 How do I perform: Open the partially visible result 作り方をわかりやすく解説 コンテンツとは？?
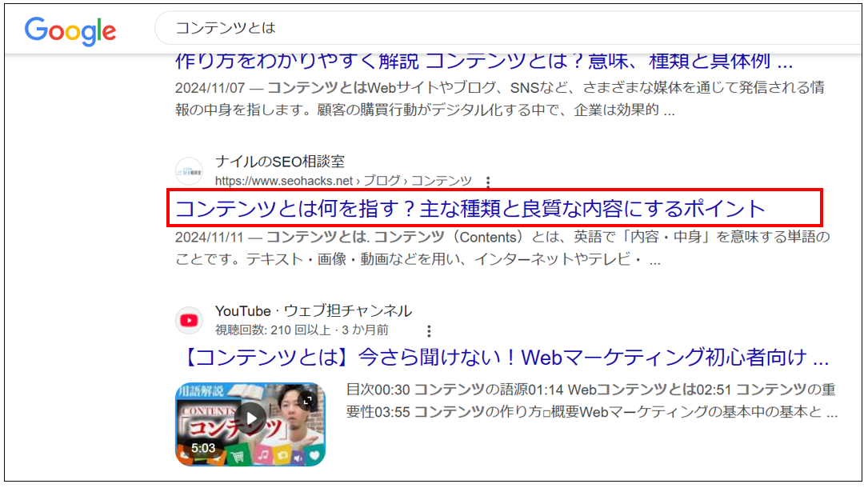coord(484,62)
